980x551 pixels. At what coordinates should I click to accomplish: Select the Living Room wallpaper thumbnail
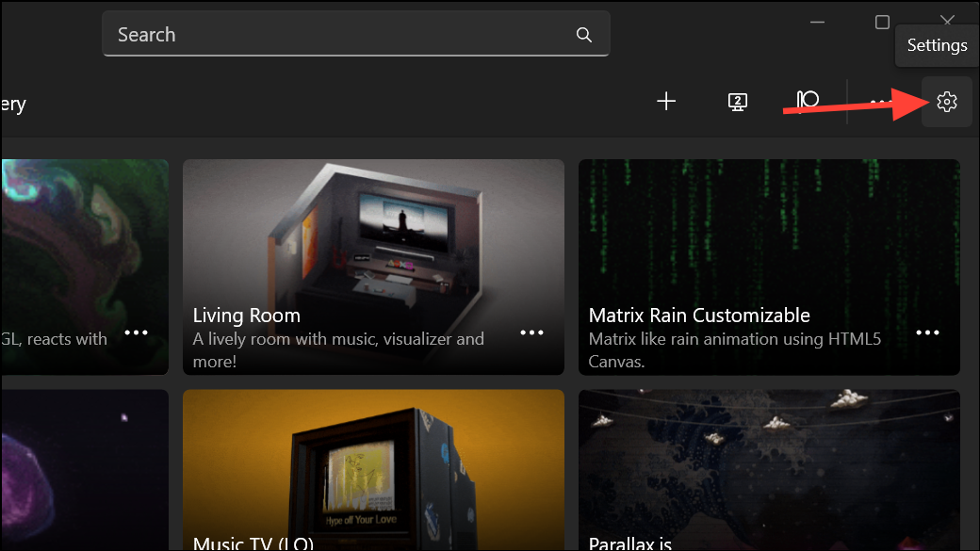[x=373, y=267]
